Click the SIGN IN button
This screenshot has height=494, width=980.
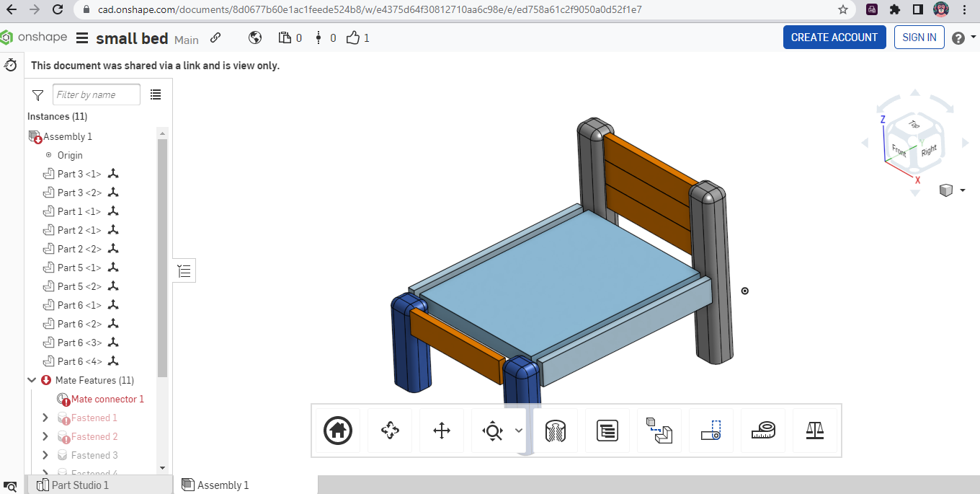point(919,37)
